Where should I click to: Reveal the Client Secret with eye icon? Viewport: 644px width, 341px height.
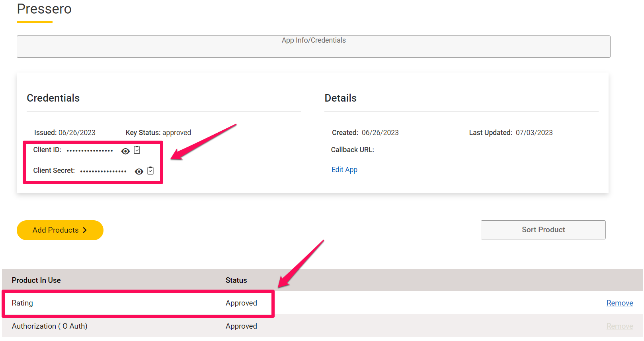(x=139, y=171)
